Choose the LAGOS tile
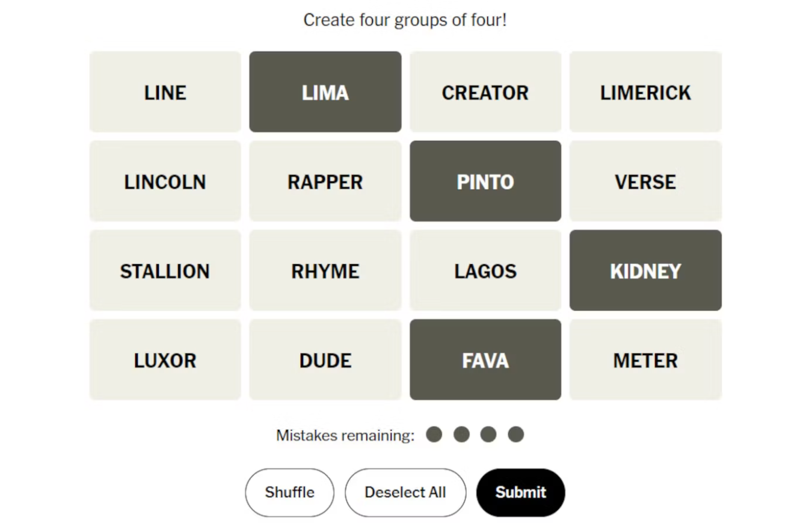The image size is (812, 523). point(485,270)
